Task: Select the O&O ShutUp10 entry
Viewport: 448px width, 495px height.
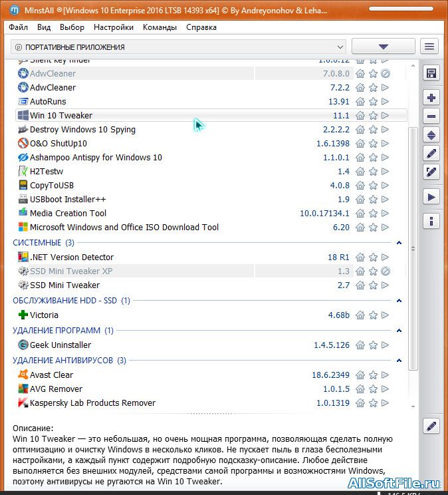Action: (58, 144)
